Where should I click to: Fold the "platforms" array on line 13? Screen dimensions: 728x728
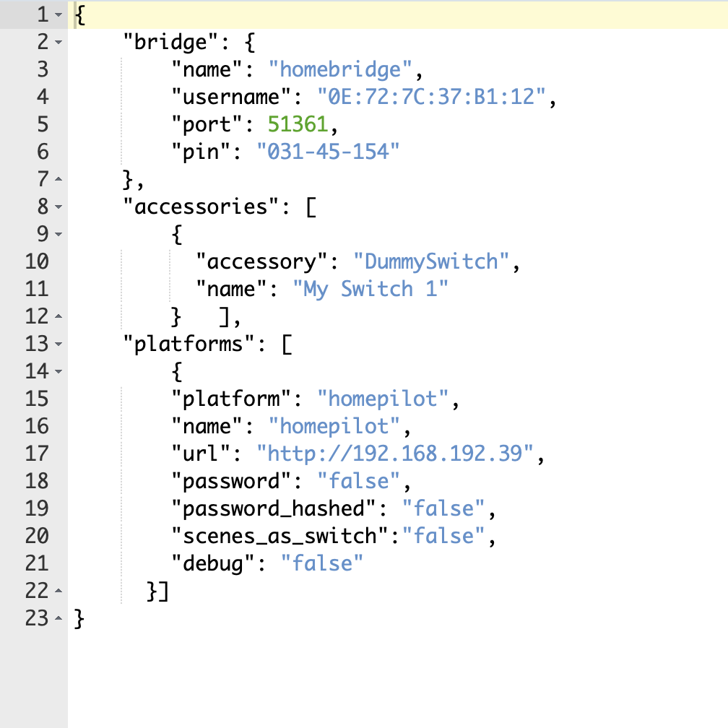58,344
